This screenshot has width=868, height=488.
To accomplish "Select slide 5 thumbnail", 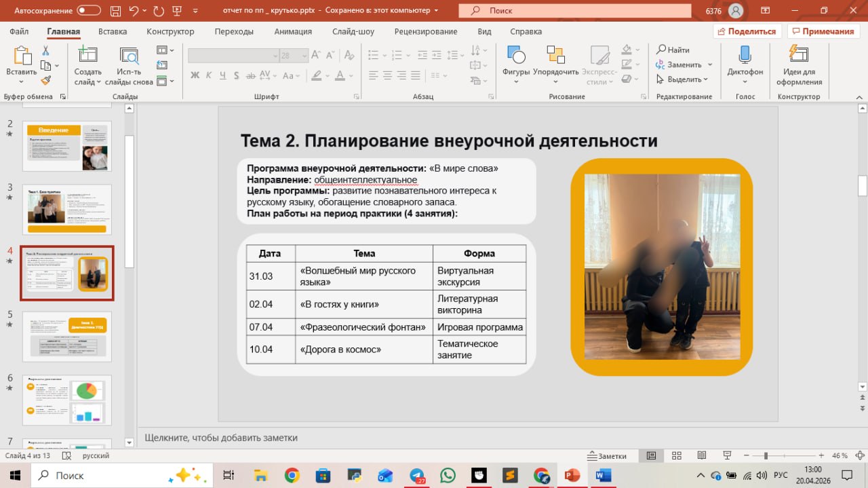I will click(67, 335).
